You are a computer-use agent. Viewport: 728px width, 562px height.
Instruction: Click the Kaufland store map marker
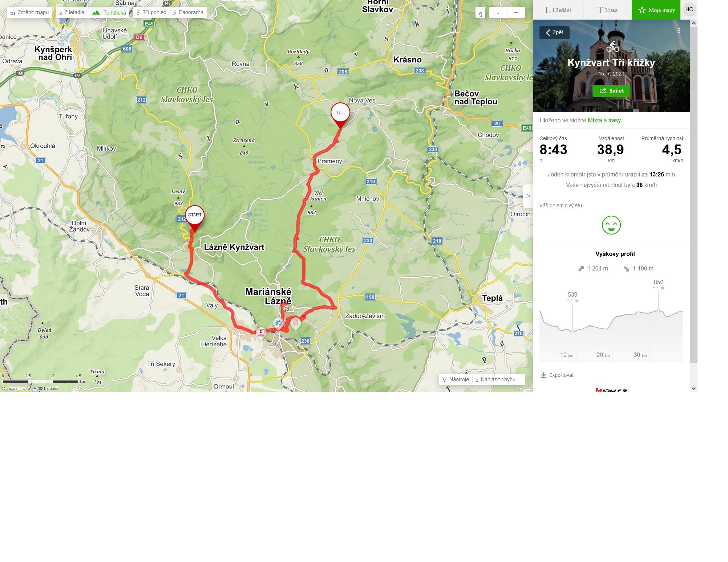coord(261,332)
